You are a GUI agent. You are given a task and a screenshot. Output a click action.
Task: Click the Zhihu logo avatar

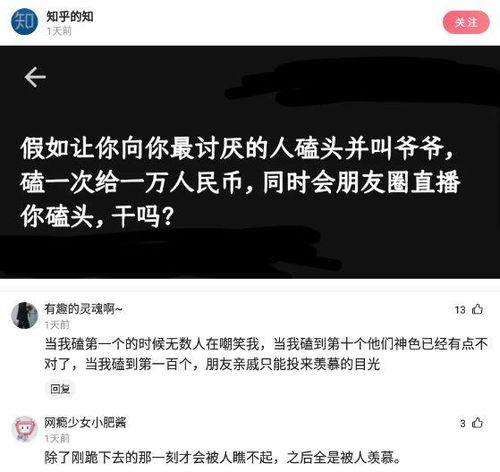click(24, 22)
